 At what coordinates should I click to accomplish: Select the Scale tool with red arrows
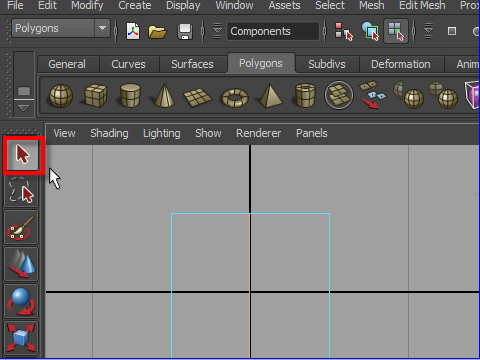click(x=21, y=338)
